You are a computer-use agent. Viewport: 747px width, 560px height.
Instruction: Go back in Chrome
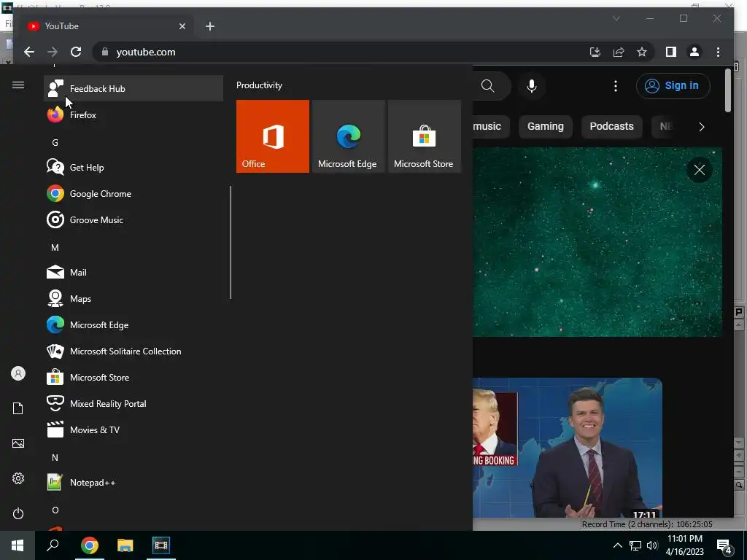[x=29, y=52]
